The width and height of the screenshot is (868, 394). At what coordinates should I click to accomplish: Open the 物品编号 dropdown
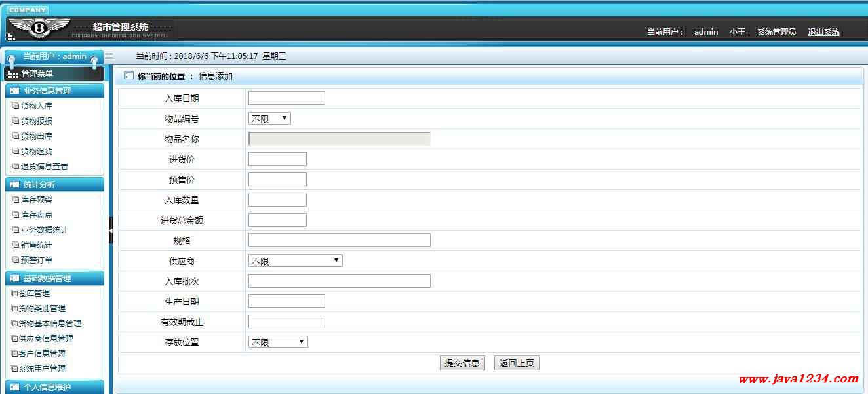coord(269,119)
